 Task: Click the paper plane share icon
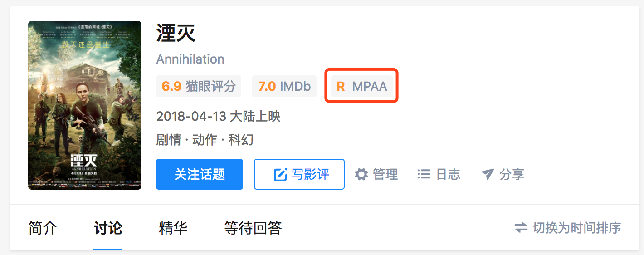(x=488, y=174)
